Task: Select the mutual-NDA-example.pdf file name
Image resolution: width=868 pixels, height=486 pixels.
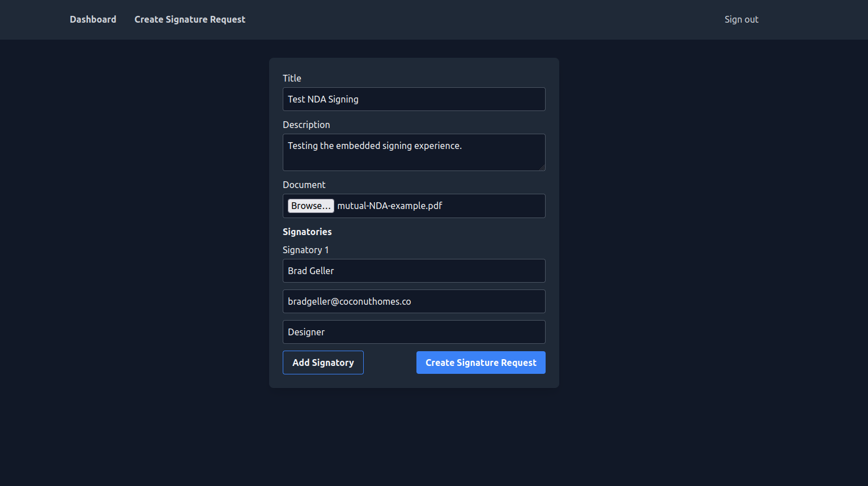Action: coord(390,206)
